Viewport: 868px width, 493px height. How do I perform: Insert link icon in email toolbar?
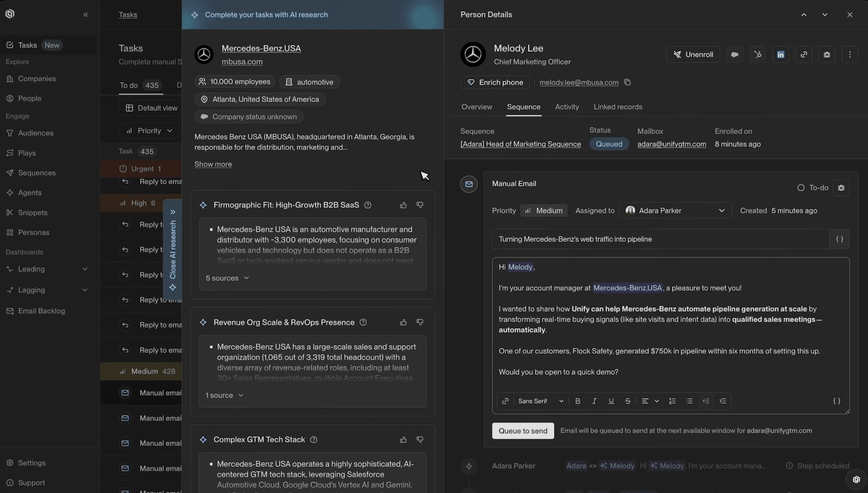coord(505,401)
